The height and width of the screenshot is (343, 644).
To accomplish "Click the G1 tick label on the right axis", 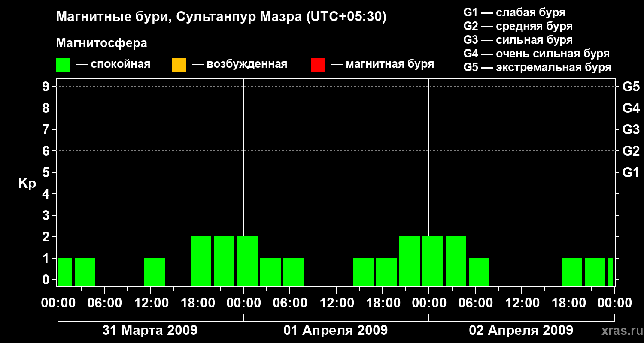I will click(631, 172).
